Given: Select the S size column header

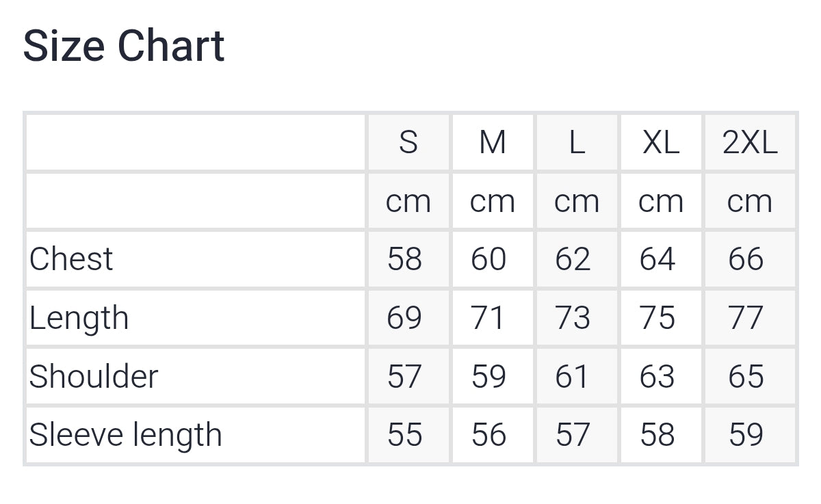Looking at the screenshot, I should click(408, 142).
